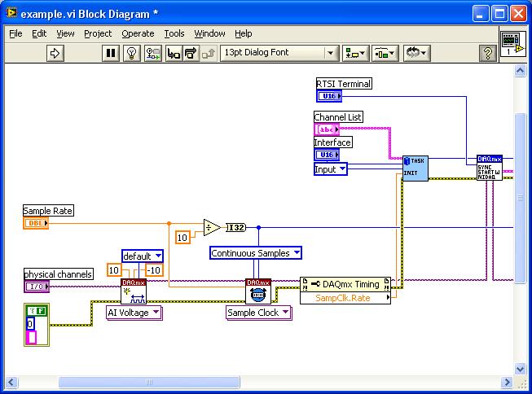
Task: Click the Run arrow button
Action: (55, 53)
